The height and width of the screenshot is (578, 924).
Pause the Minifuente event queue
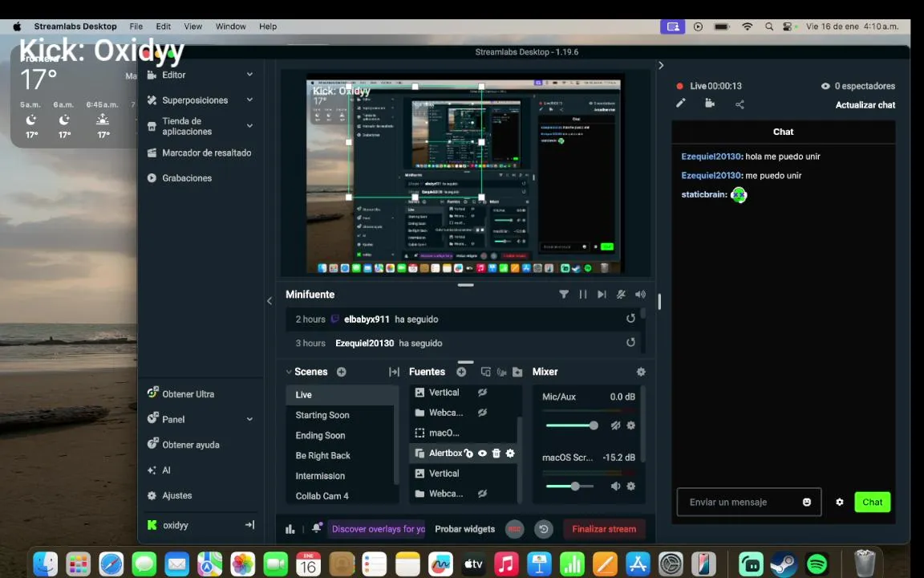tap(583, 295)
